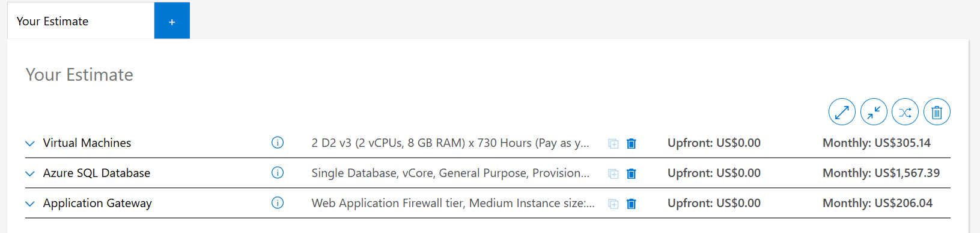The height and width of the screenshot is (233, 980).
Task: Click the Single Database vCore description text
Action: click(450, 173)
